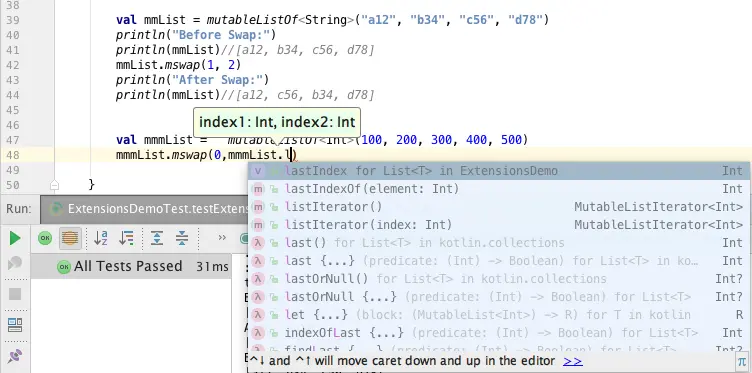Click the lambda icon beside let {...}
The height and width of the screenshot is (373, 752).
[x=258, y=315]
